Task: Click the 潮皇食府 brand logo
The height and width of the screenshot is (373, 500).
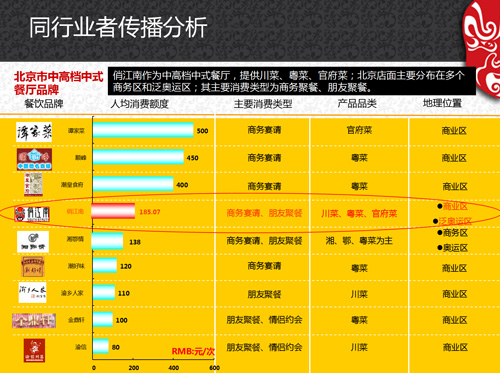Action: point(33,184)
